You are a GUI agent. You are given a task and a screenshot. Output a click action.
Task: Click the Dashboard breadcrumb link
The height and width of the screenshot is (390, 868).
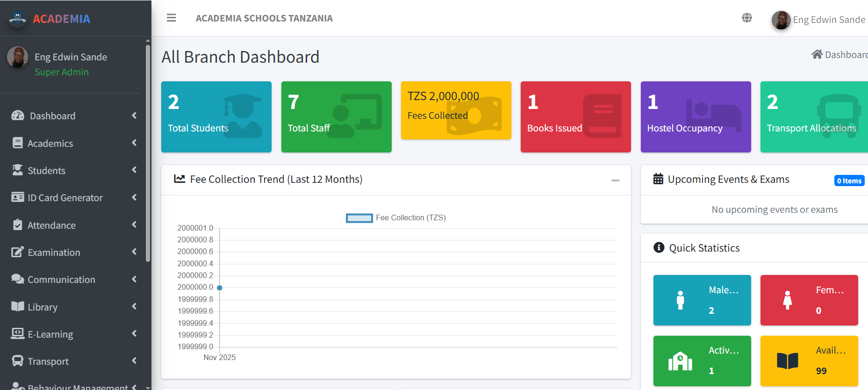pos(841,55)
